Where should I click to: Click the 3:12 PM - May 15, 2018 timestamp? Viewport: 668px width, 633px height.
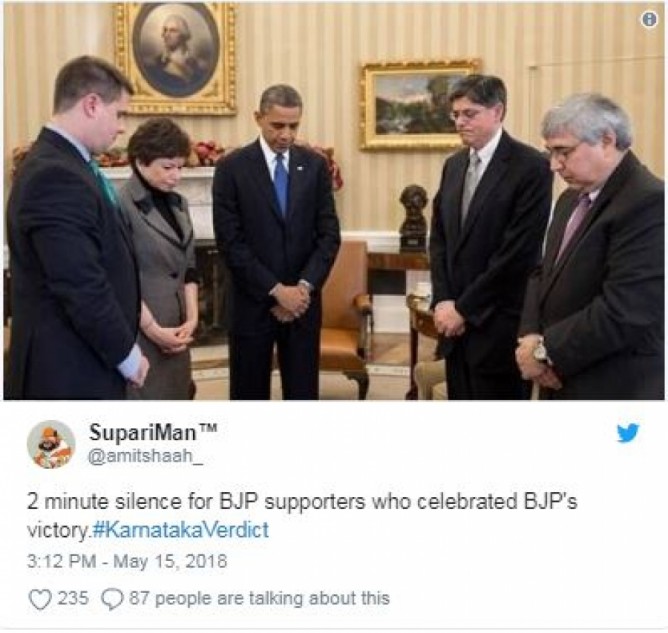pyautogui.click(x=127, y=561)
